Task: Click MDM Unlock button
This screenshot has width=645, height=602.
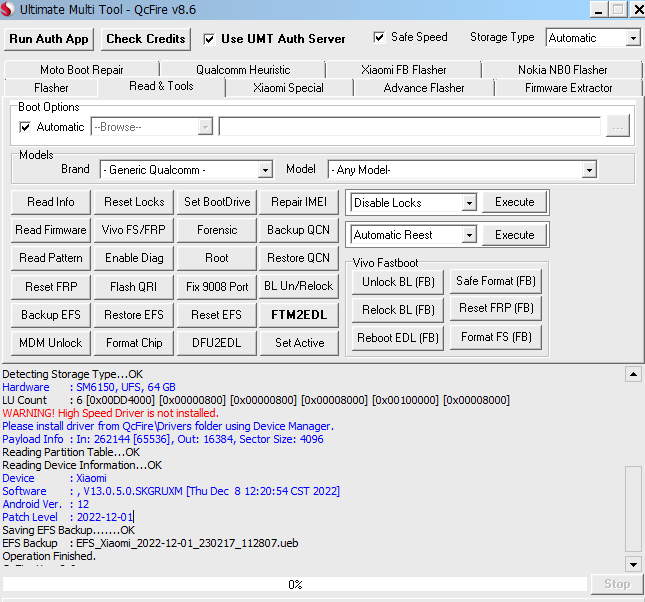Action: [51, 343]
